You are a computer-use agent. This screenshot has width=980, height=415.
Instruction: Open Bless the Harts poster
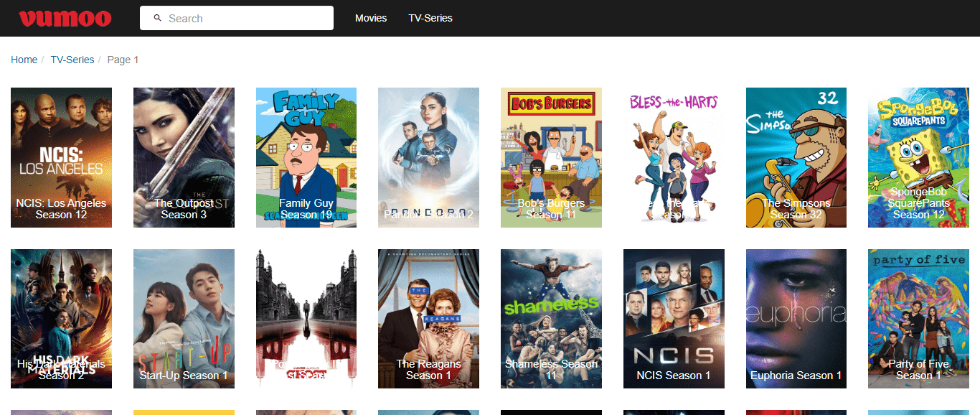click(x=674, y=157)
